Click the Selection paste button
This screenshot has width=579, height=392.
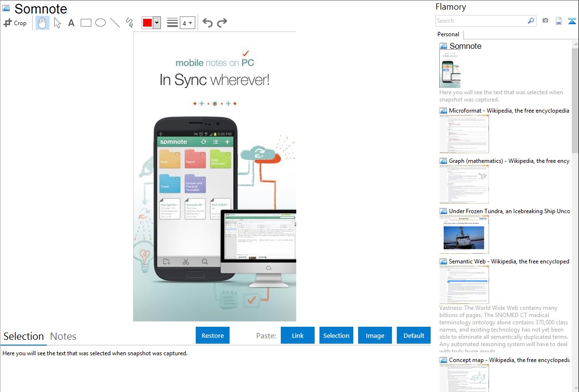coord(336,335)
